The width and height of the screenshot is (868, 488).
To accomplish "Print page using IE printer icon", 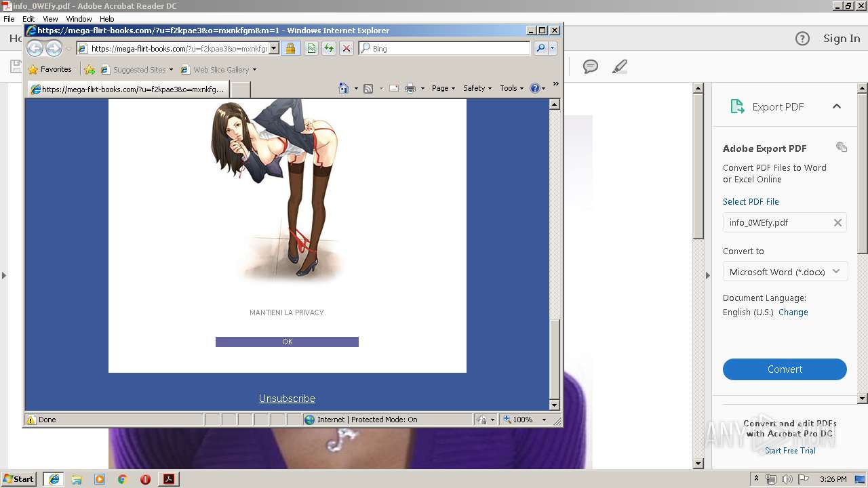I will click(x=410, y=88).
